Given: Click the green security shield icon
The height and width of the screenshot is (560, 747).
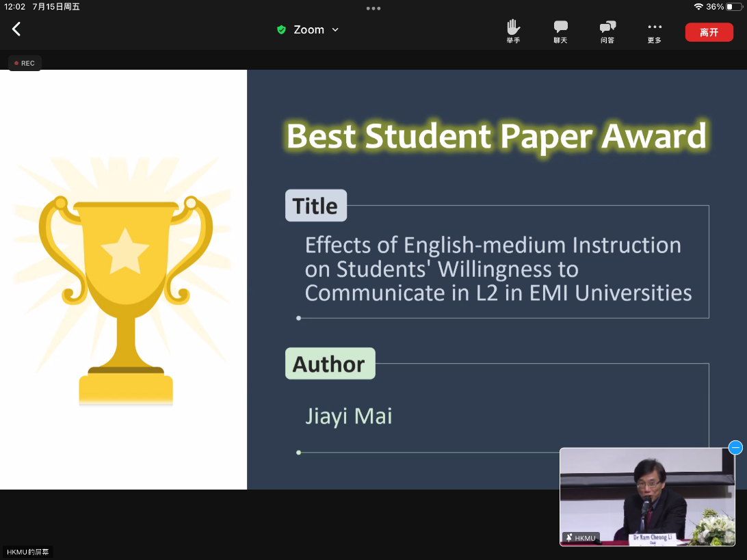Looking at the screenshot, I should click(x=281, y=30).
